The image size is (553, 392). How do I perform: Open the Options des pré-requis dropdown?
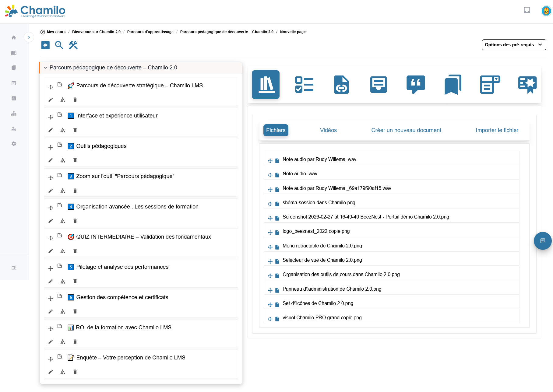coord(514,45)
